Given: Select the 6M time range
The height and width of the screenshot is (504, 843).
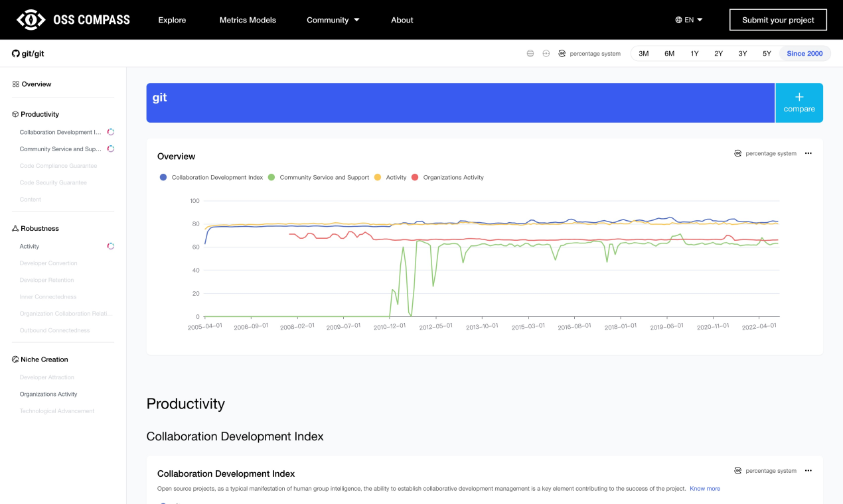Looking at the screenshot, I should [669, 54].
